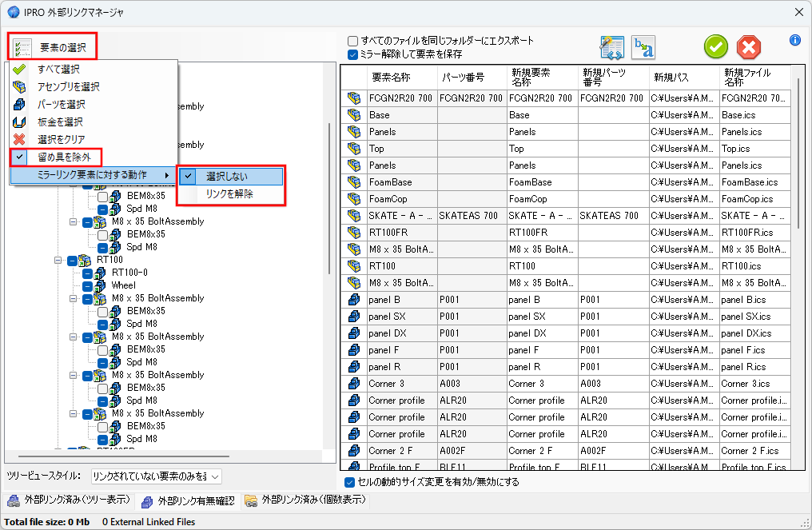Toggle セルの動的サイズ変更を有効/無効にする checkbox

click(349, 482)
